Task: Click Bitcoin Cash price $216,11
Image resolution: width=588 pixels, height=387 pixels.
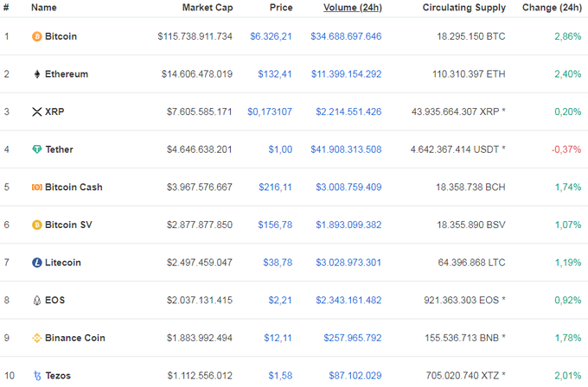Action: coord(275,187)
